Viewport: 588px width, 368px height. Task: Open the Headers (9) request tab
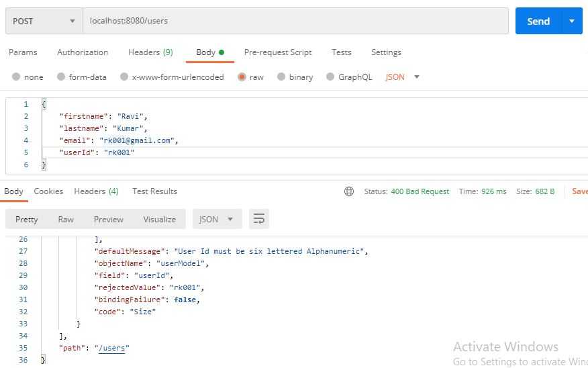(150, 52)
